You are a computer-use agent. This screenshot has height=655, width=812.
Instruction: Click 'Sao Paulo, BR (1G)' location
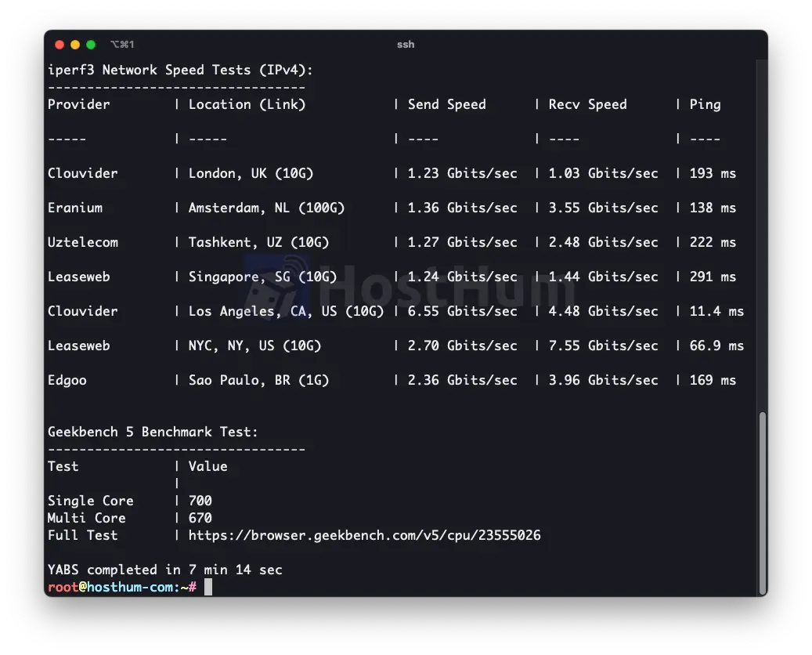pyautogui.click(x=259, y=380)
